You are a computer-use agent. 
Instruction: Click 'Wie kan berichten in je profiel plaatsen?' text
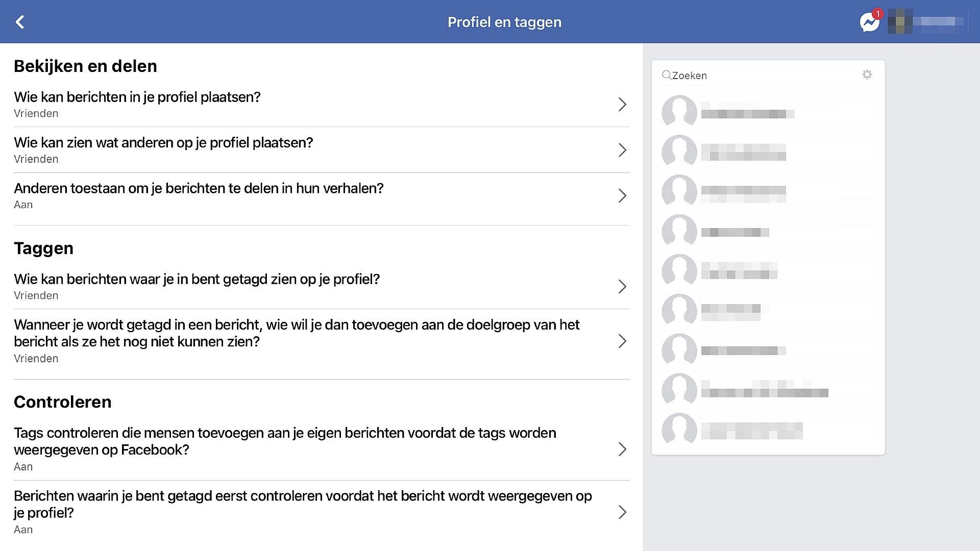click(137, 97)
